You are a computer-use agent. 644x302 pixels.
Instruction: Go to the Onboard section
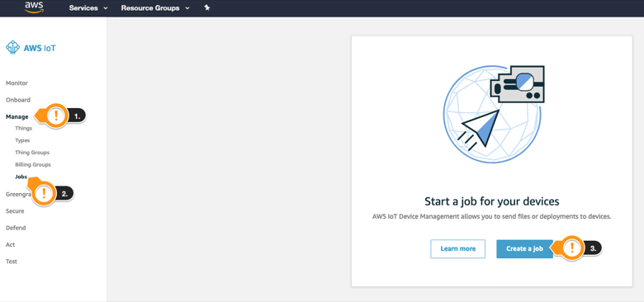click(18, 100)
